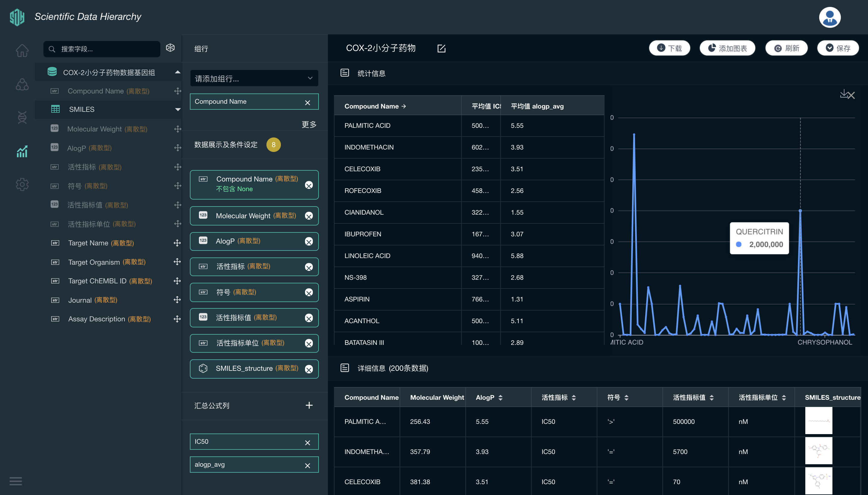
Task: Select IBUPROFEN row in statistics table
Action: coord(469,234)
